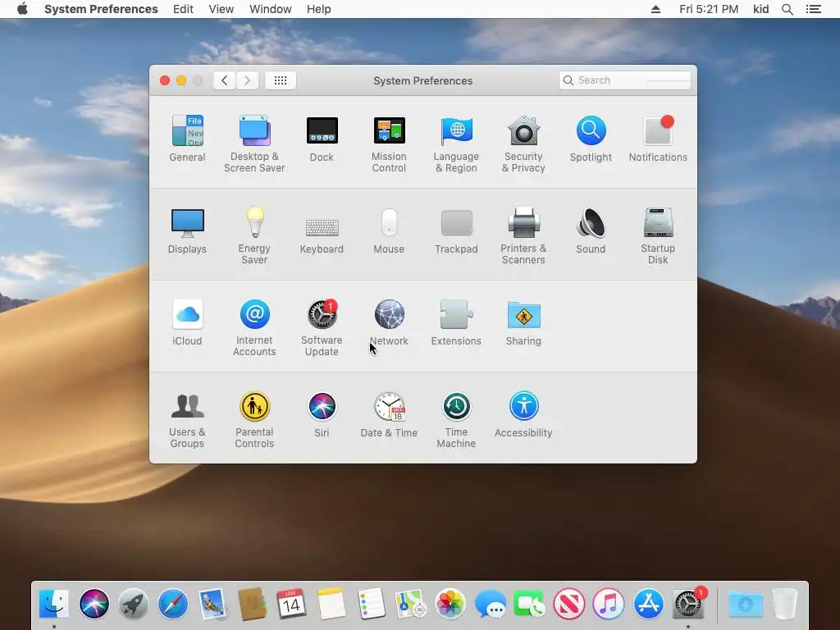Open Desktop & Screen Saver settings
This screenshot has height=630, width=840.
coord(254,144)
